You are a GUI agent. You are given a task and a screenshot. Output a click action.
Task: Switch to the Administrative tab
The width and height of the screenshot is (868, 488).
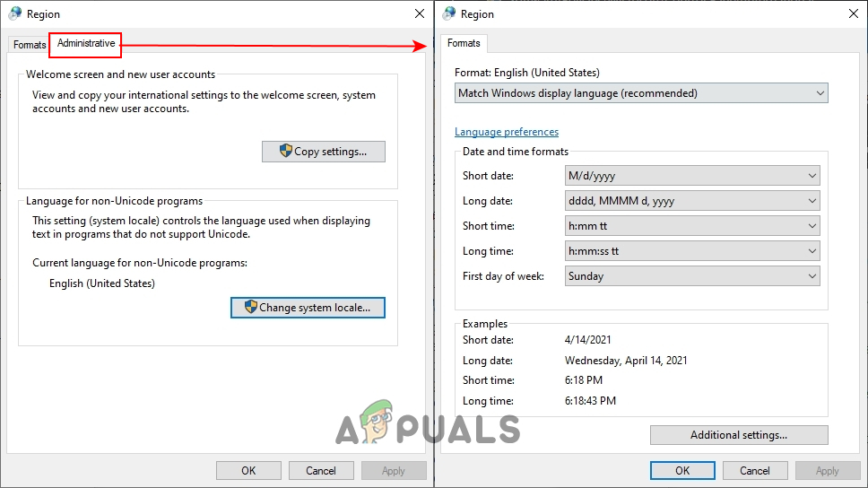(x=86, y=43)
